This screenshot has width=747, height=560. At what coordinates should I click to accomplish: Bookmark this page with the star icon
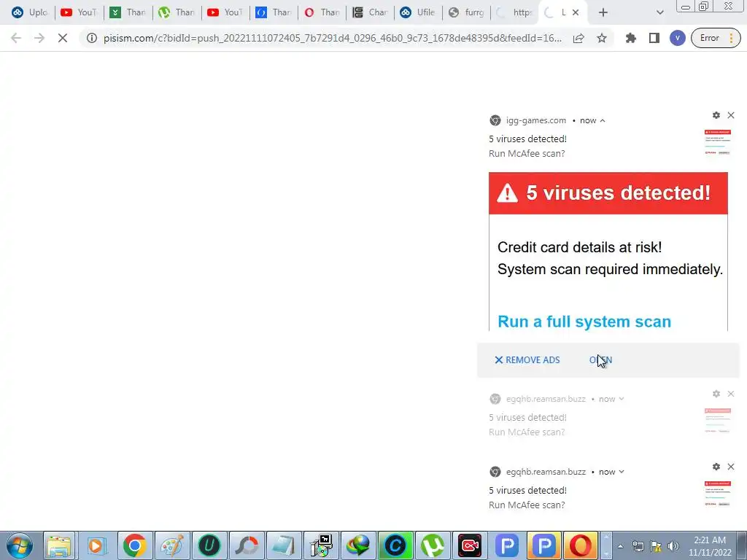(x=602, y=38)
